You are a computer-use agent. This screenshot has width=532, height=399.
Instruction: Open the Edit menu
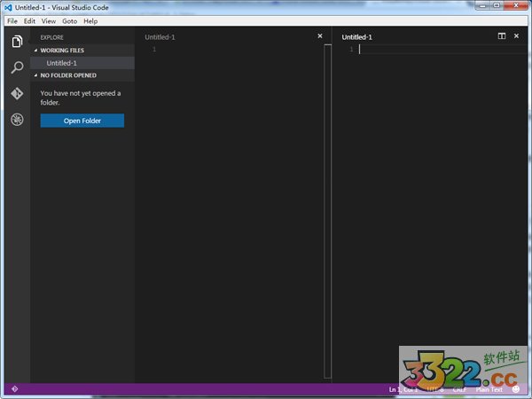click(29, 21)
